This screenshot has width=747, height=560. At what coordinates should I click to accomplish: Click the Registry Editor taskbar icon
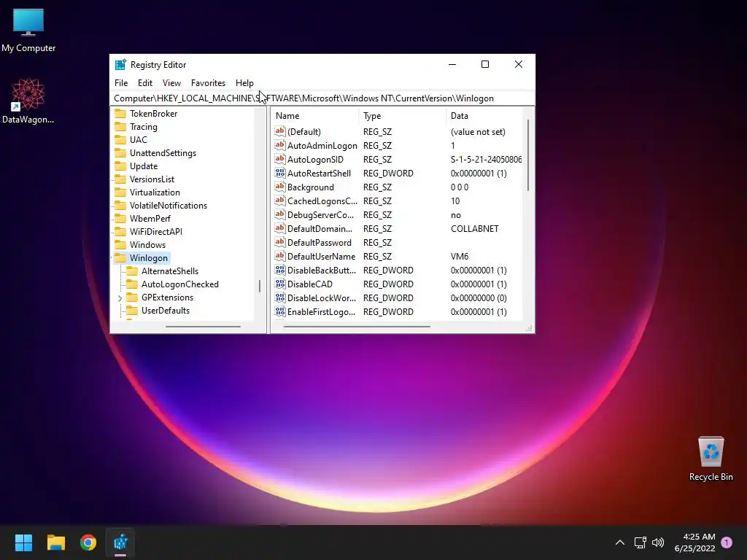click(x=120, y=542)
